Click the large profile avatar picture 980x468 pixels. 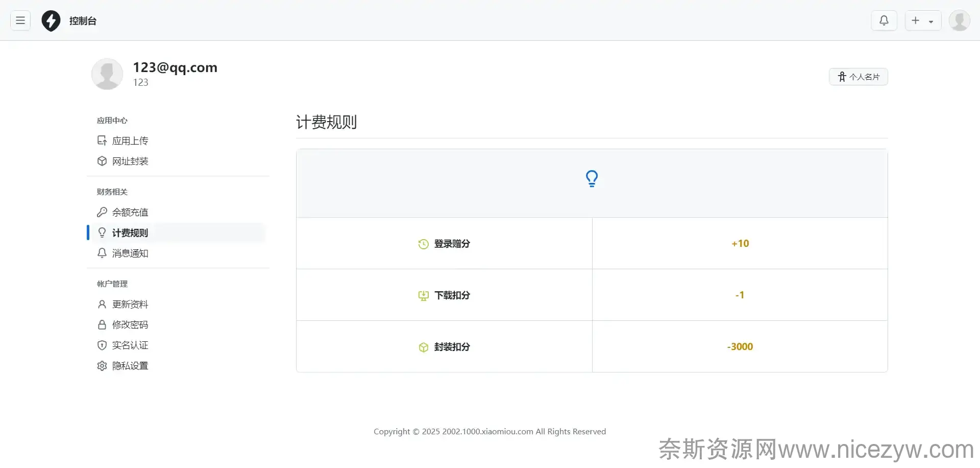(107, 74)
